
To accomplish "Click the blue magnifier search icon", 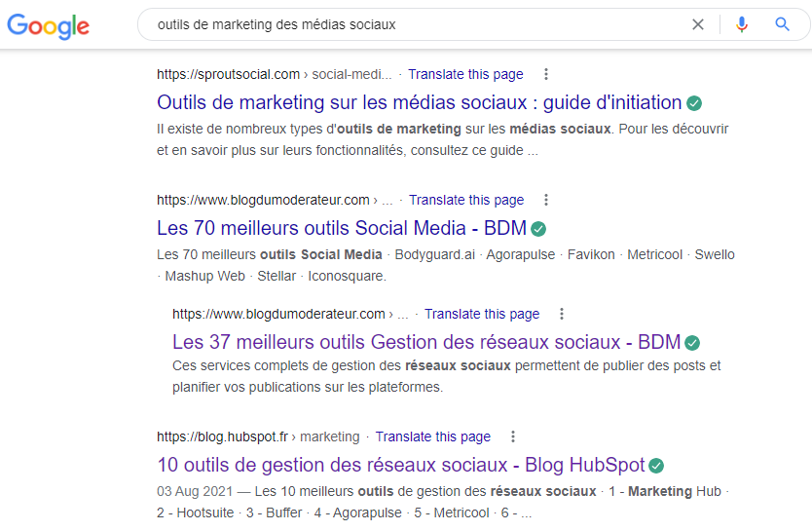I will click(782, 24).
